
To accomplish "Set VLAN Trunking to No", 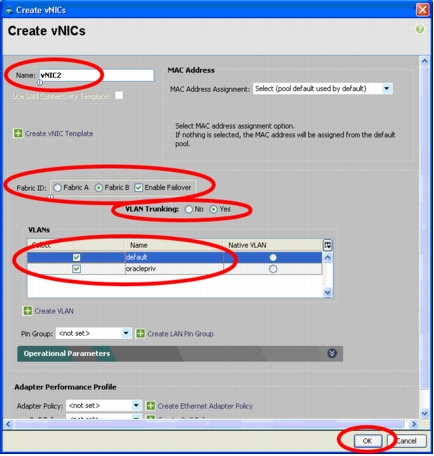I will 189,209.
